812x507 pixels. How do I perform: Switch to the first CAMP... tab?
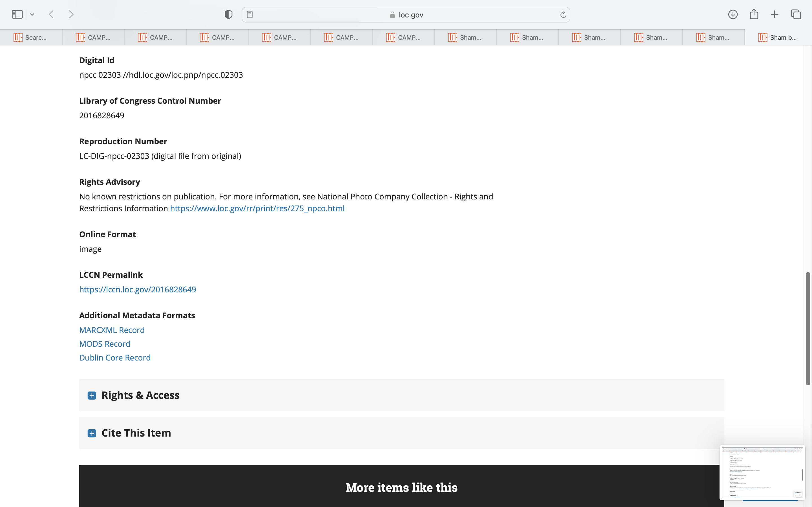pyautogui.click(x=93, y=37)
